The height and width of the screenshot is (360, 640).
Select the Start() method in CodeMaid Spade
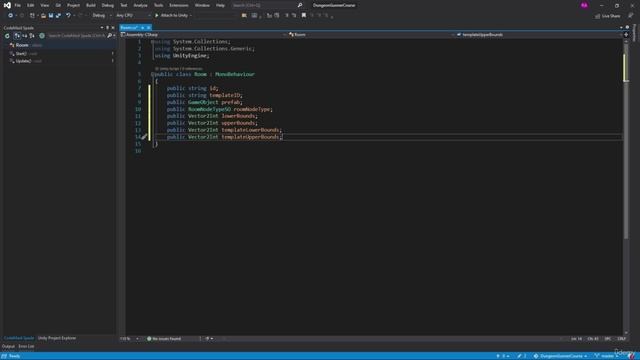pos(21,53)
